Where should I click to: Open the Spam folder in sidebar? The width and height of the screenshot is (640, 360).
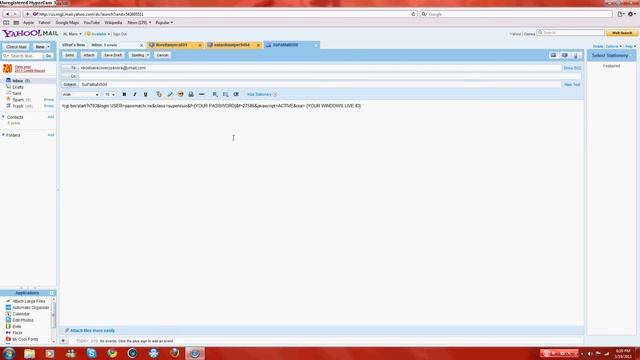(18, 100)
